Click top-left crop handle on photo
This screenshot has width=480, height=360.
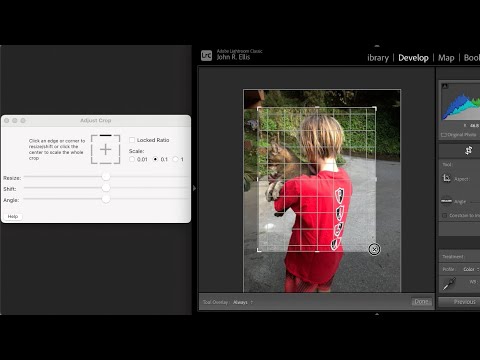[259, 109]
